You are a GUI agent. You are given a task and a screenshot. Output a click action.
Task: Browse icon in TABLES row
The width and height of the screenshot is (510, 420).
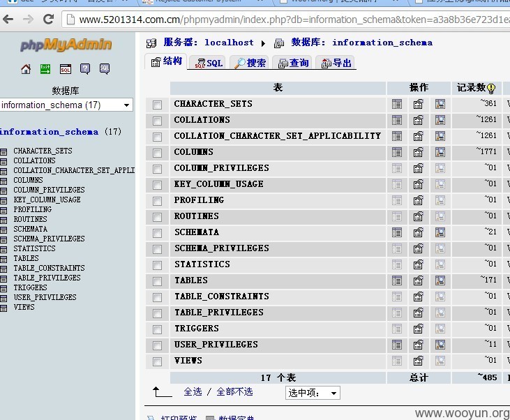pyautogui.click(x=397, y=280)
